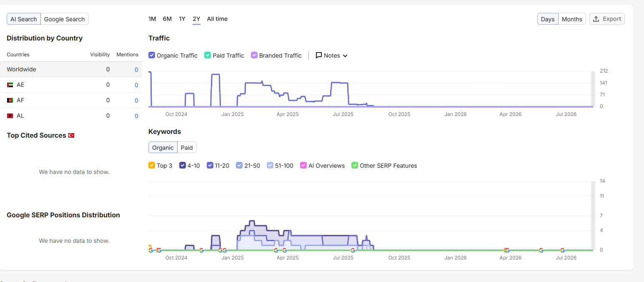Click the Export upload icon
This screenshot has width=644, height=282.
coord(596,19)
